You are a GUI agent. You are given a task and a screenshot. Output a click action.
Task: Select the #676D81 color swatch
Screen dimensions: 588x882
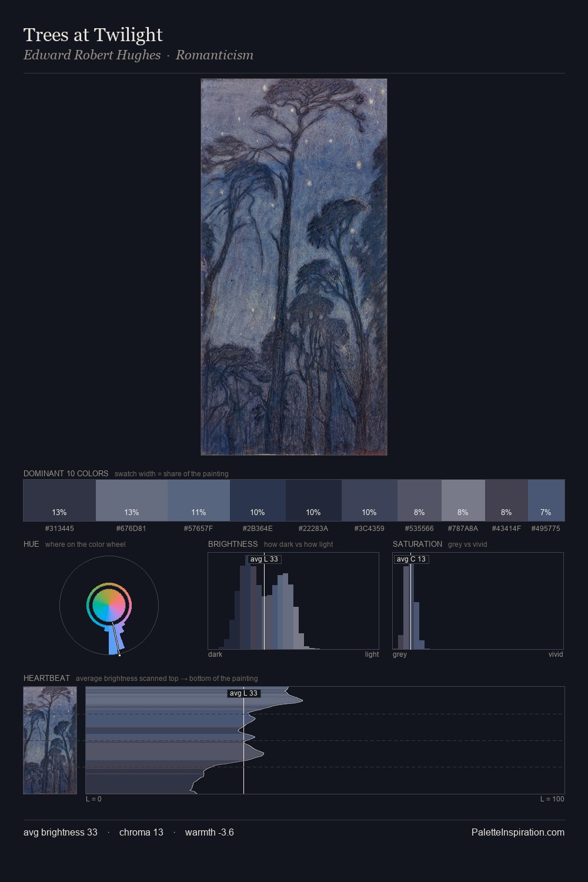(132, 500)
